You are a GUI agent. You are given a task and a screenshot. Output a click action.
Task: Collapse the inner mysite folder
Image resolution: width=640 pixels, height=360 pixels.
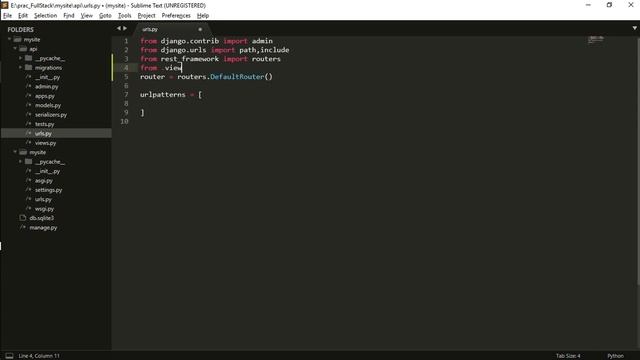[15, 152]
